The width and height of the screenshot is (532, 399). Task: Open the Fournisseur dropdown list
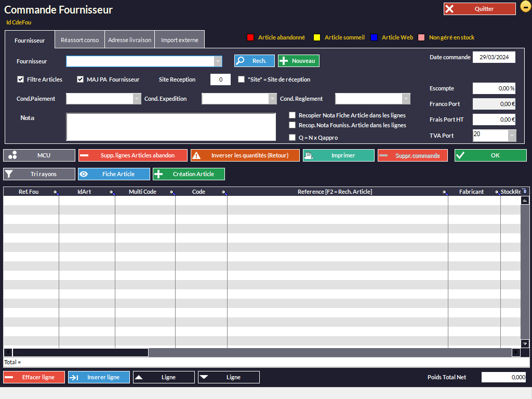coord(218,61)
